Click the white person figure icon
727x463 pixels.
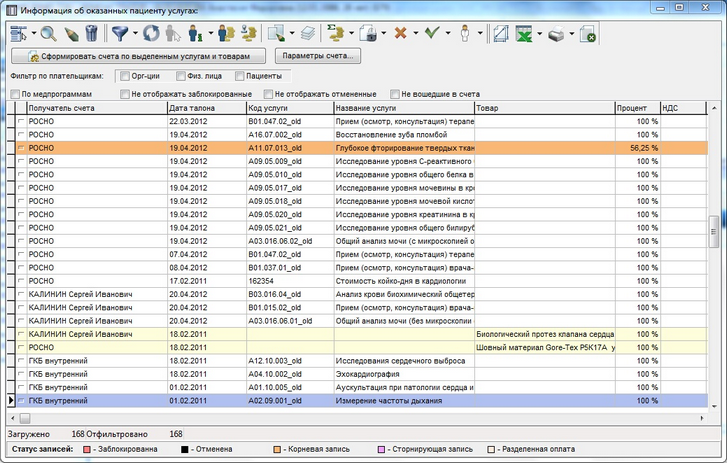(465, 33)
